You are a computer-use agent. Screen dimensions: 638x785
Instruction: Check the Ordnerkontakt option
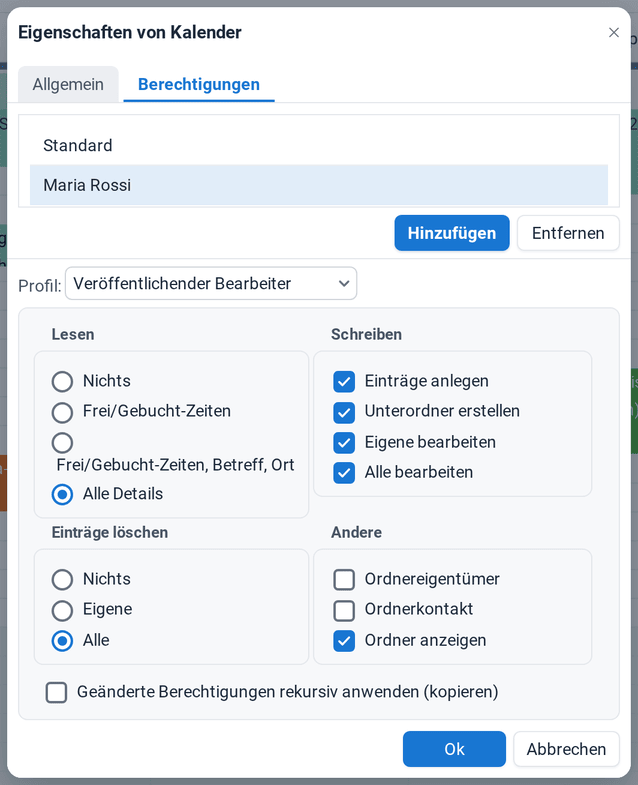344,610
